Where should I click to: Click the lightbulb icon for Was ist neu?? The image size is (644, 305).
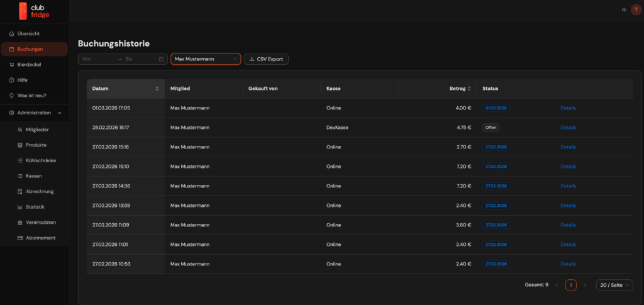pos(11,96)
